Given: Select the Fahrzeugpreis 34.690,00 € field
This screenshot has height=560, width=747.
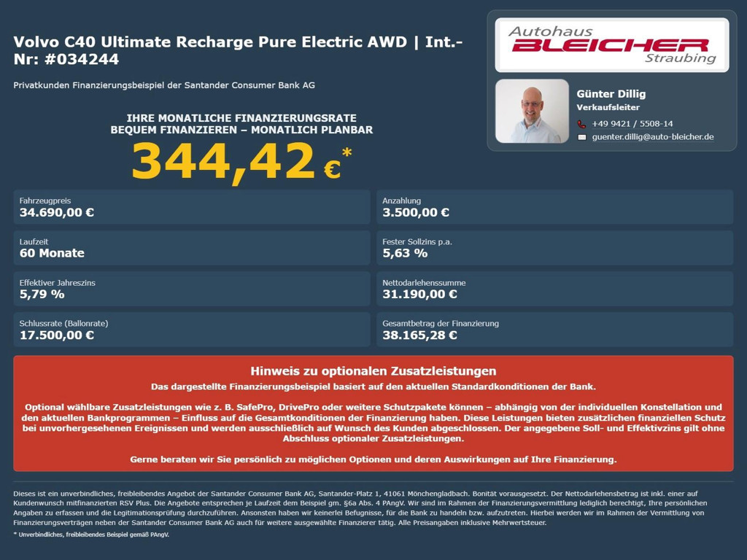Looking at the screenshot, I should pos(191,207).
